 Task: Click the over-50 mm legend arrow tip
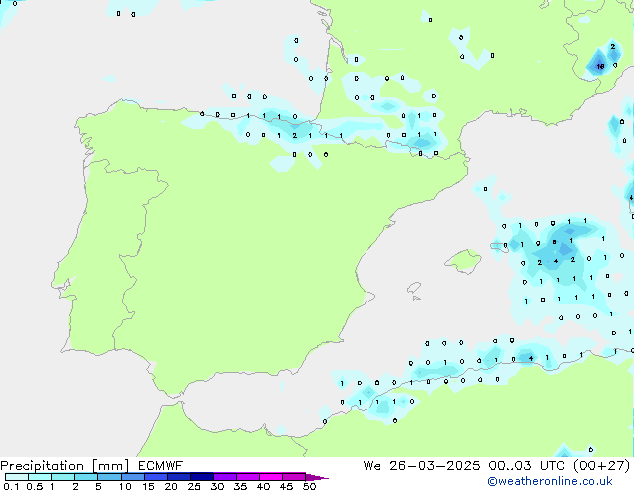317,477
